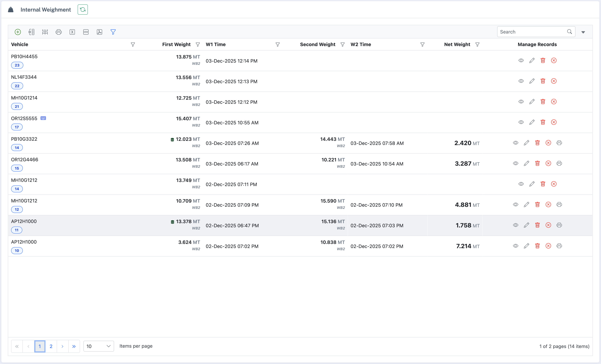The image size is (601, 364).
Task: Toggle the blue filter row icon
Action: (113, 32)
